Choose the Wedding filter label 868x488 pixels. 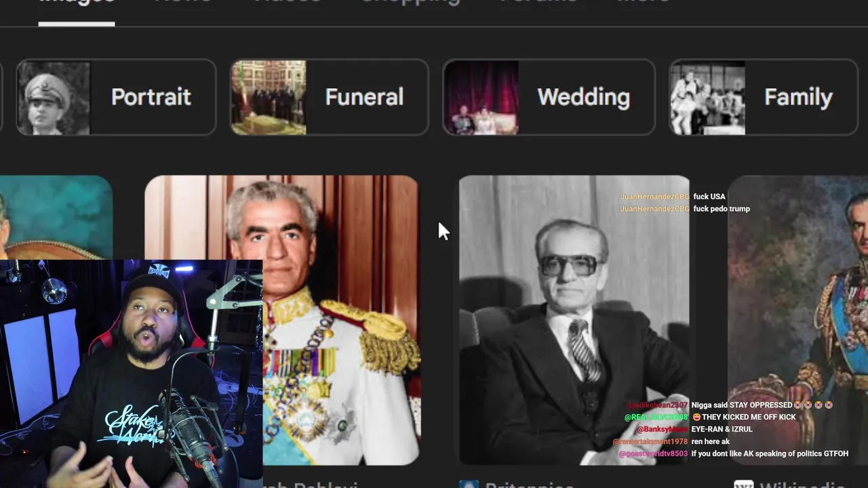tap(583, 98)
